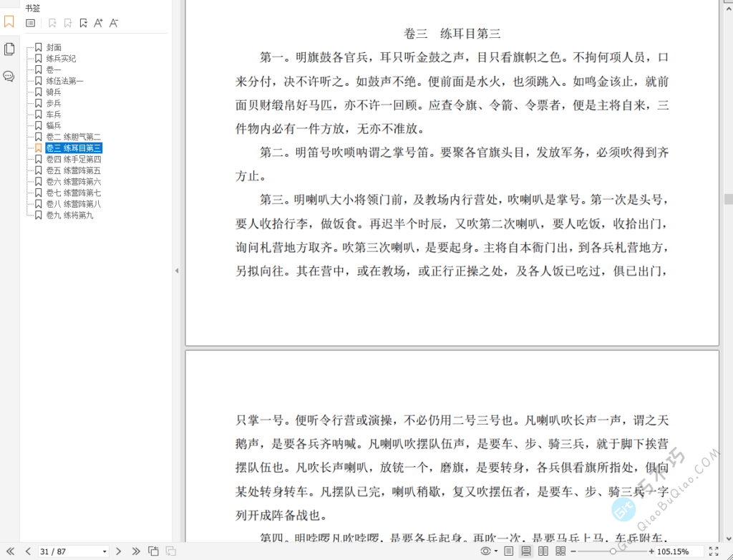Screen dimensions: 733x560
Task: Switch to single page view mode
Action: [508, 551]
